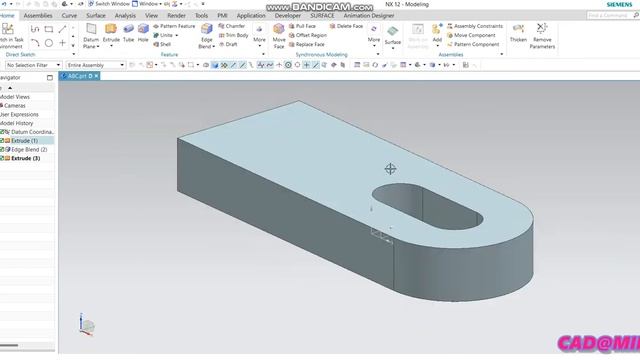
Task: Toggle Datum Coordinate System checkbox in navigator
Action: tap(2, 132)
